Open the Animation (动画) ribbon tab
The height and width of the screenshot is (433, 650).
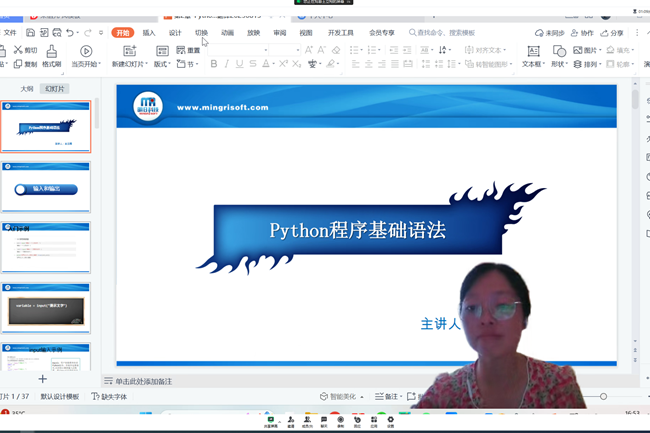click(227, 33)
